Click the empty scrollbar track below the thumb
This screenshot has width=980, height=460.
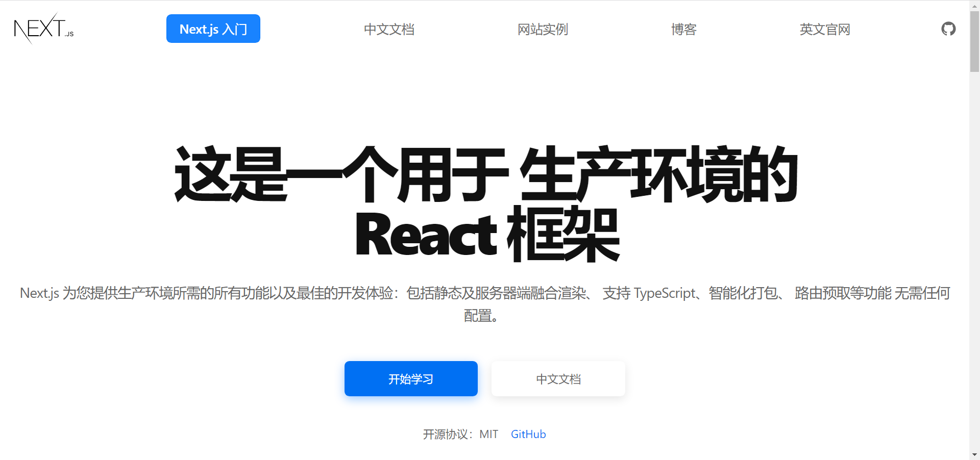[974, 255]
